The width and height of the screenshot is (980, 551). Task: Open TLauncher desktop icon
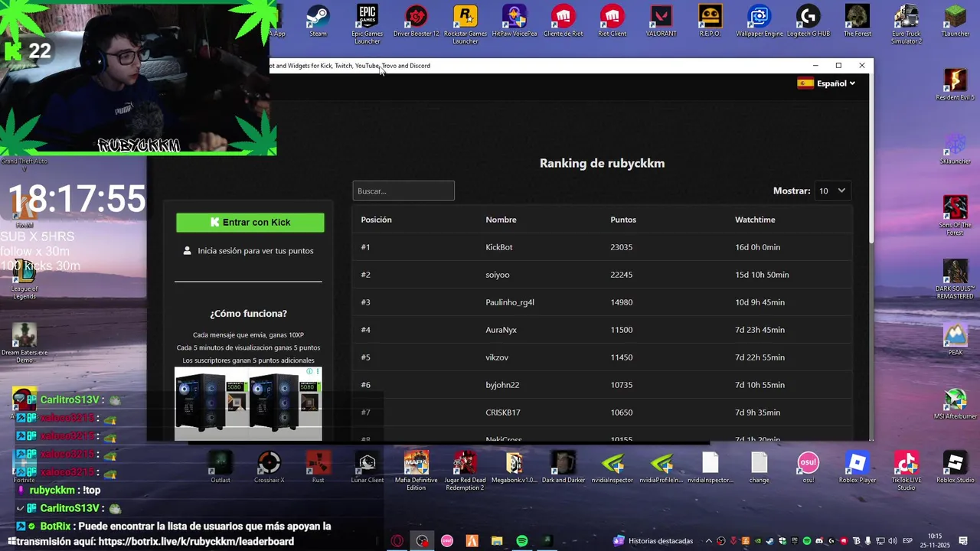tap(955, 21)
